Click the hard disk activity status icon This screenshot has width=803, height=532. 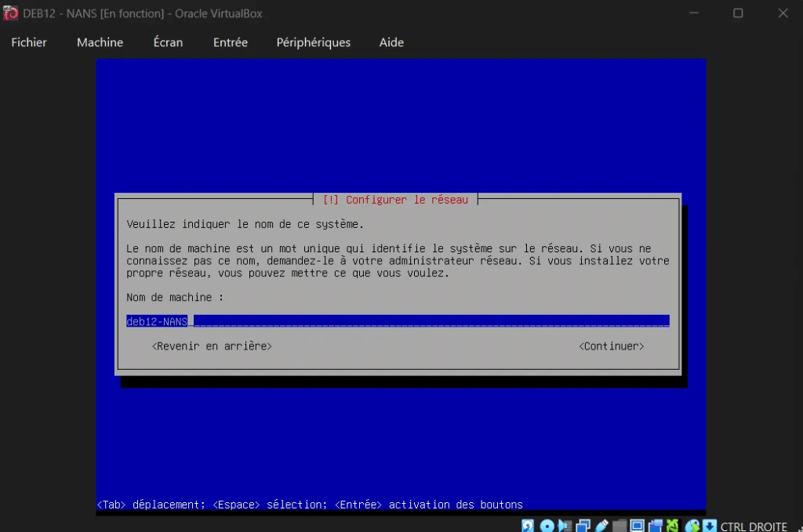point(529,526)
